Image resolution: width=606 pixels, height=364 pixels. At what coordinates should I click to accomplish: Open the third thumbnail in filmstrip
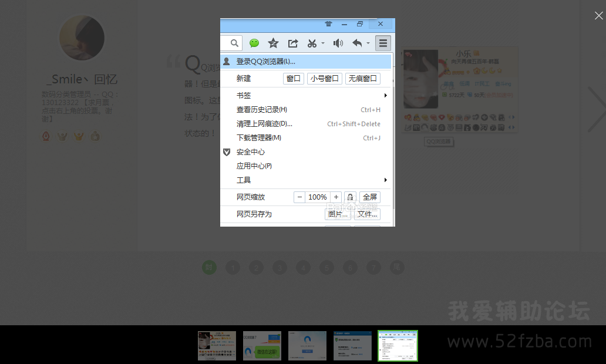pos(307,346)
